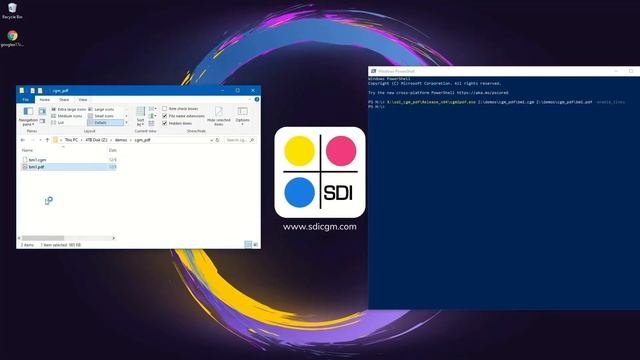
Task: Choose Medium icons layout
Action: click(x=67, y=116)
